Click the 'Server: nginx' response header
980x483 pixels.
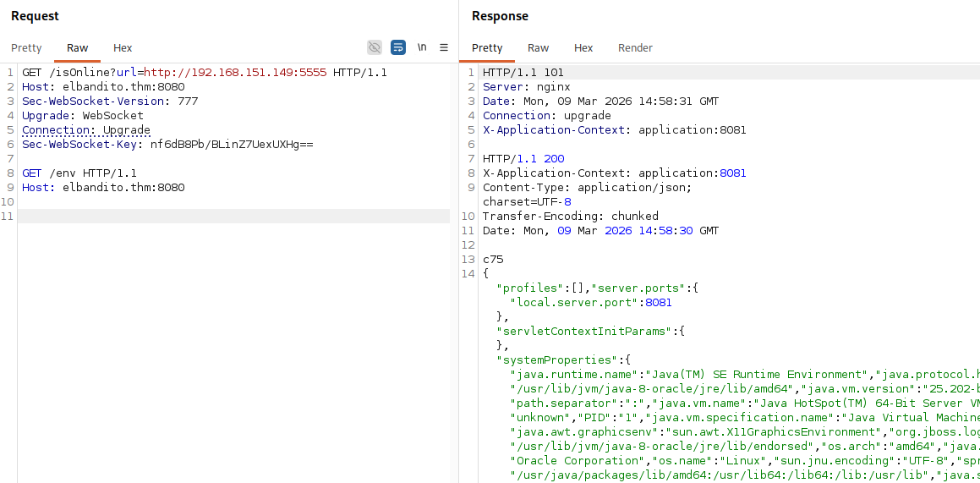point(526,87)
